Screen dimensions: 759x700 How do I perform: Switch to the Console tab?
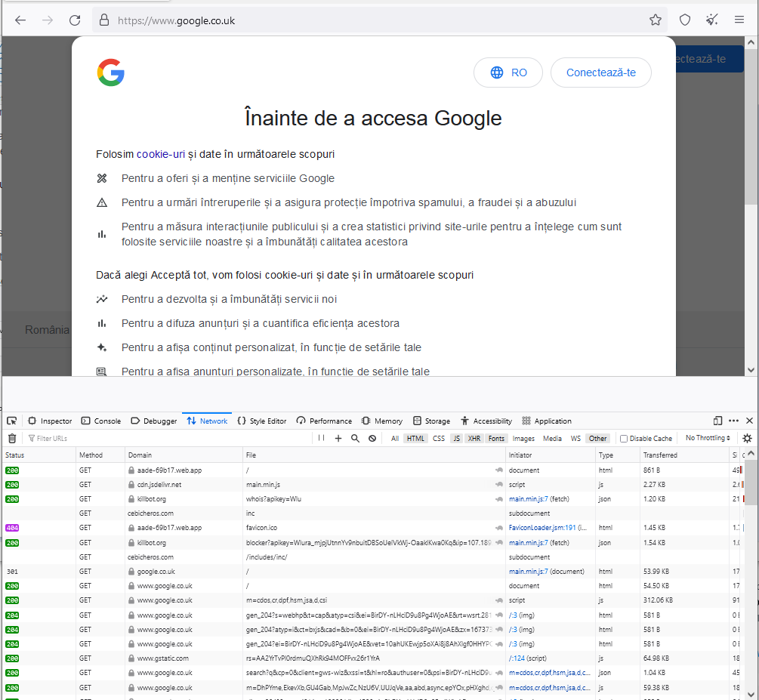tap(101, 421)
